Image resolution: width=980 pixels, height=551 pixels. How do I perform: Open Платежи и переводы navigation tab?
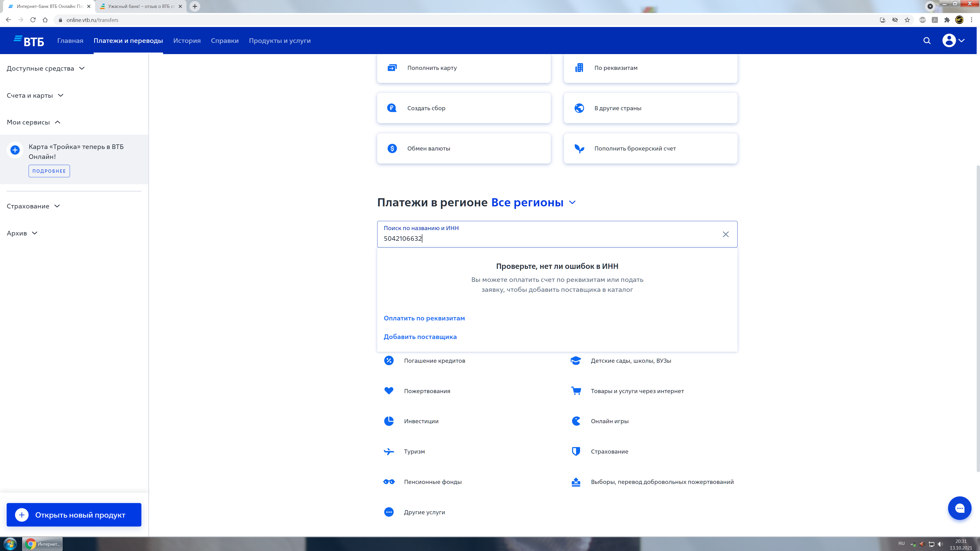click(128, 41)
